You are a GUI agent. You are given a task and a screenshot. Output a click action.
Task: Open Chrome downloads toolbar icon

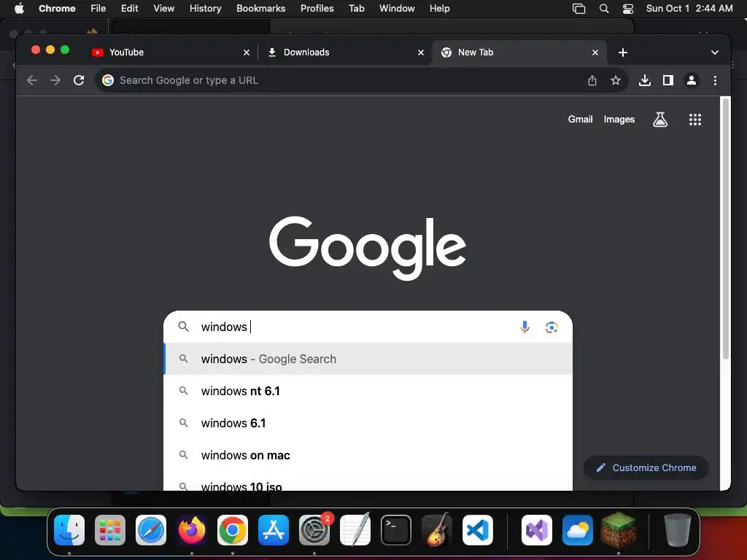[645, 80]
